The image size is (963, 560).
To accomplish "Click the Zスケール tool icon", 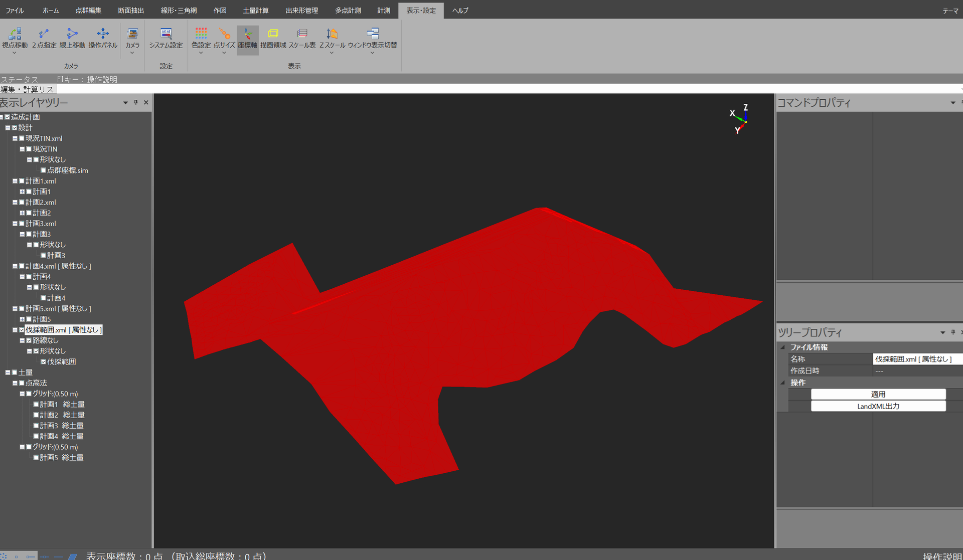I will 332,34.
